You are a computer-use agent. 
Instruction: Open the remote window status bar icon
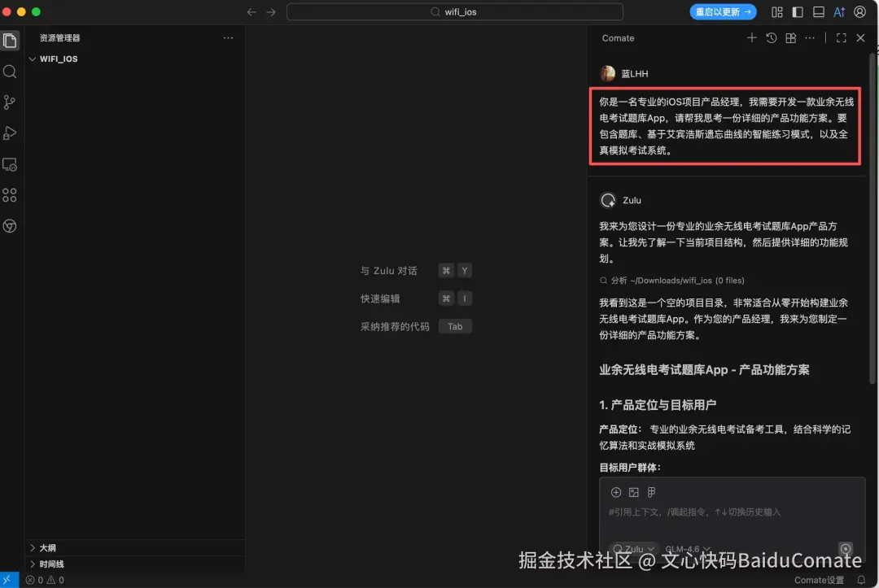[9, 580]
